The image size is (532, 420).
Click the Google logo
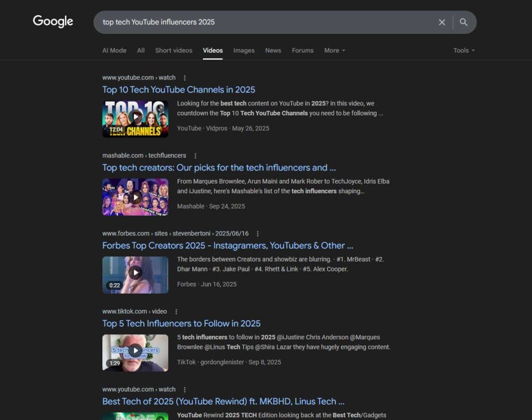(53, 21)
